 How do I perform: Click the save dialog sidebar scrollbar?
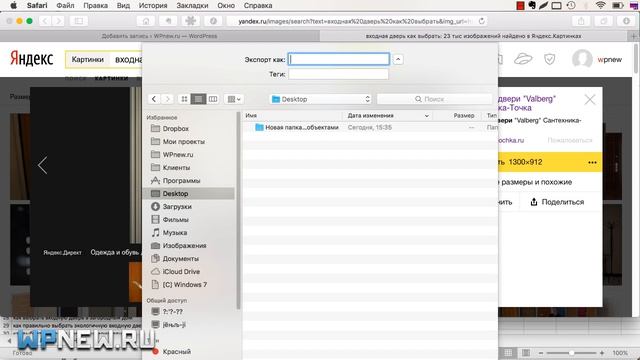pyautogui.click(x=238, y=210)
